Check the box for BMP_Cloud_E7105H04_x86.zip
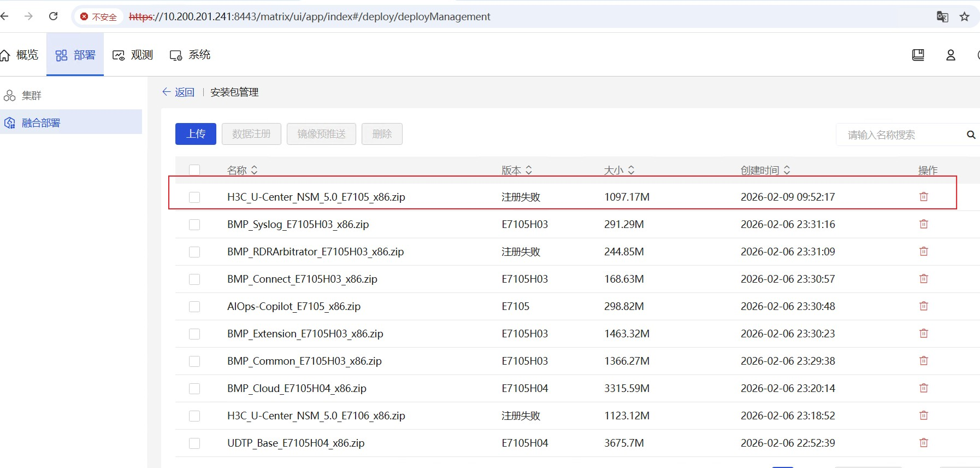 click(x=194, y=389)
